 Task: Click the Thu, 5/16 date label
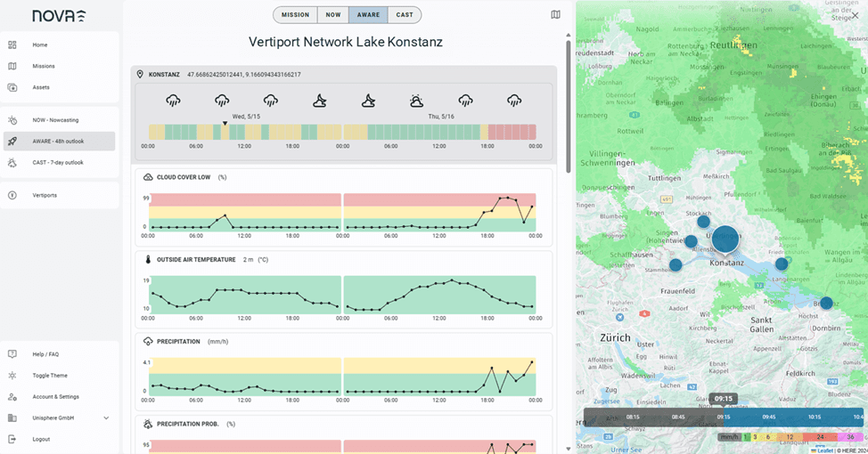click(x=441, y=117)
